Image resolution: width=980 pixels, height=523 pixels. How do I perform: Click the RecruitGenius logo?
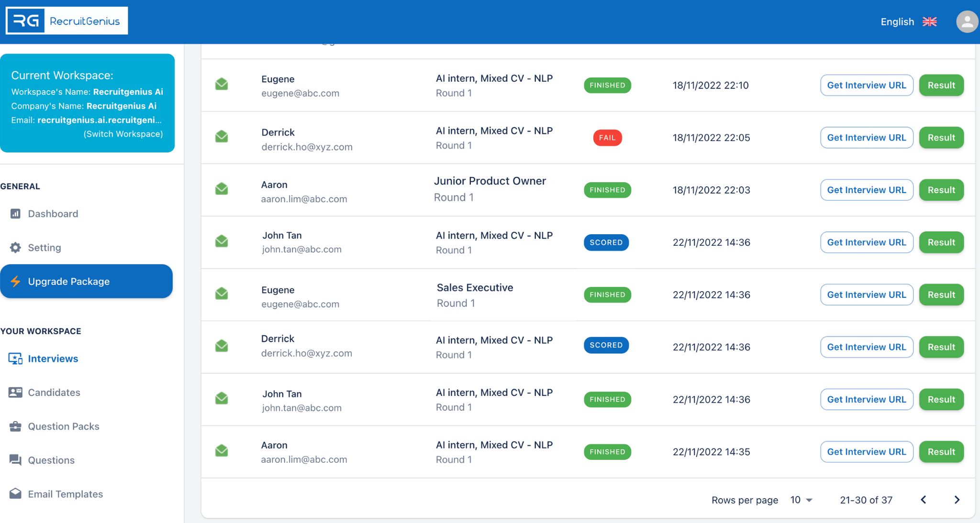66,21
